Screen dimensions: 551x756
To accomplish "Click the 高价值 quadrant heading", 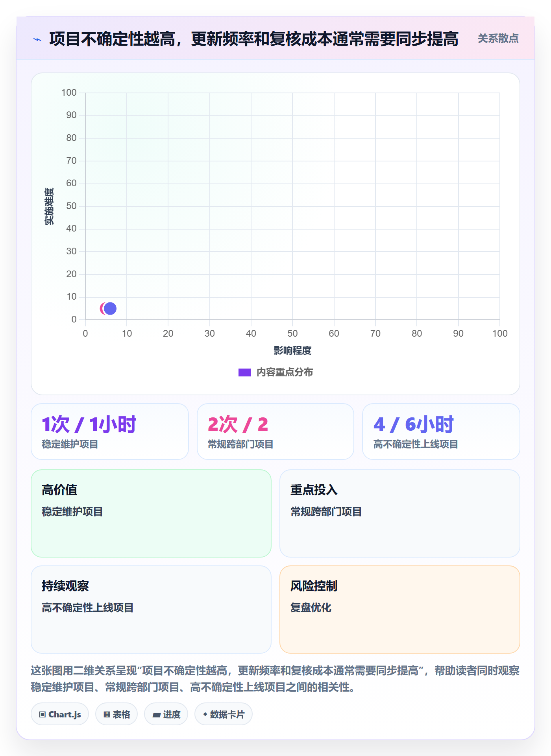I will (x=59, y=490).
